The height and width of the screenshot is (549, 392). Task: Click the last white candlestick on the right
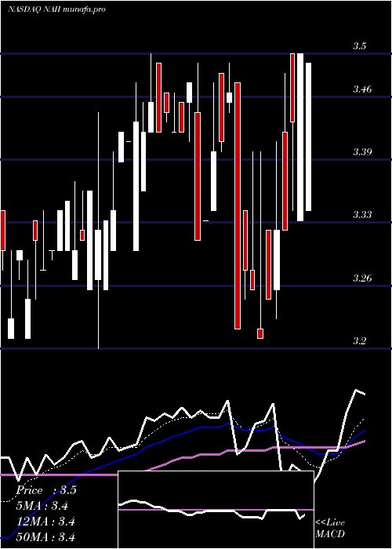click(308, 137)
